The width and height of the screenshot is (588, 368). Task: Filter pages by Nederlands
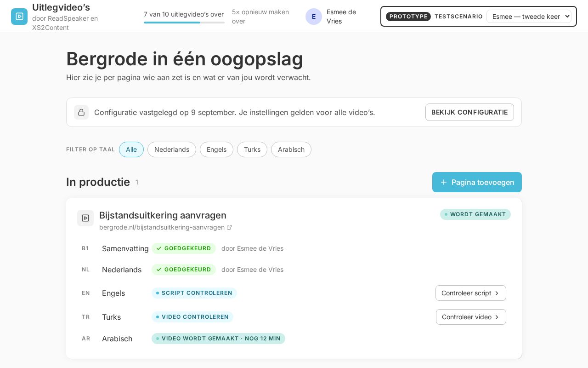[x=172, y=149]
